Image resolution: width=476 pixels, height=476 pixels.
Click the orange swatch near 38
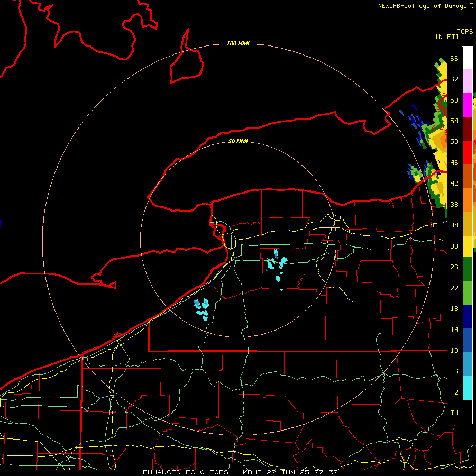coord(467,200)
